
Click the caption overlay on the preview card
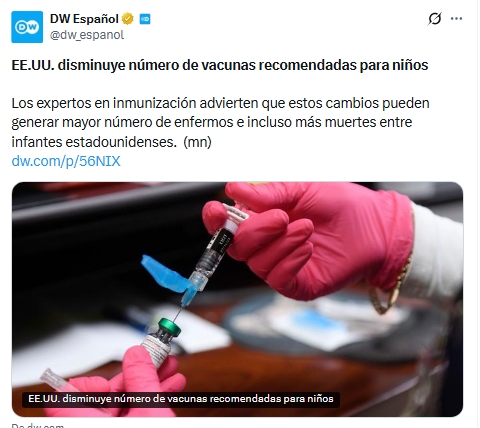click(x=181, y=399)
